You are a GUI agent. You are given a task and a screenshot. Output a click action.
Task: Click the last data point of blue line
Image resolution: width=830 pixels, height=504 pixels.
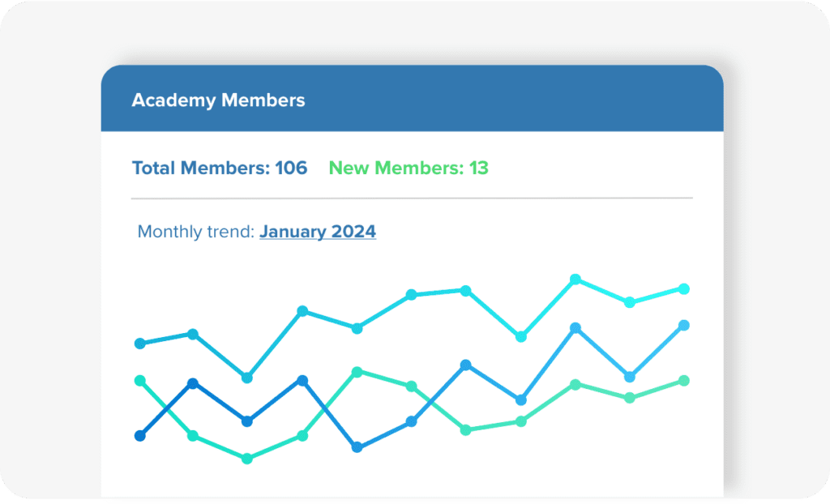(684, 325)
